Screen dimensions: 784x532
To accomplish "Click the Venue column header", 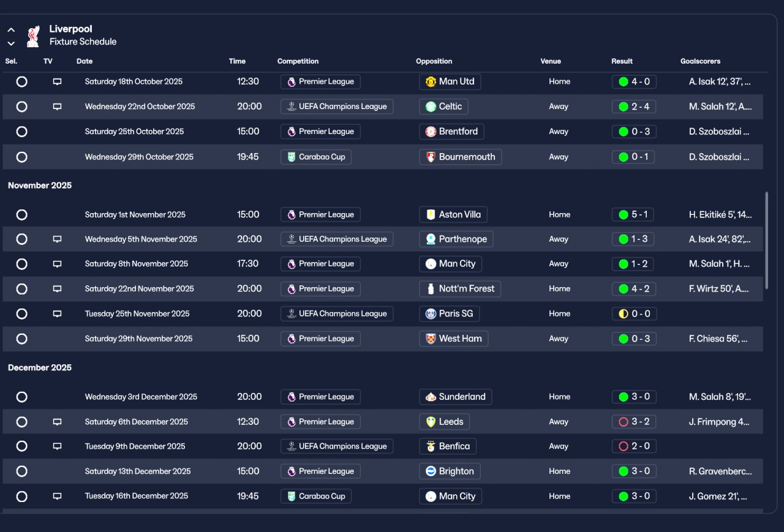I will pos(551,61).
